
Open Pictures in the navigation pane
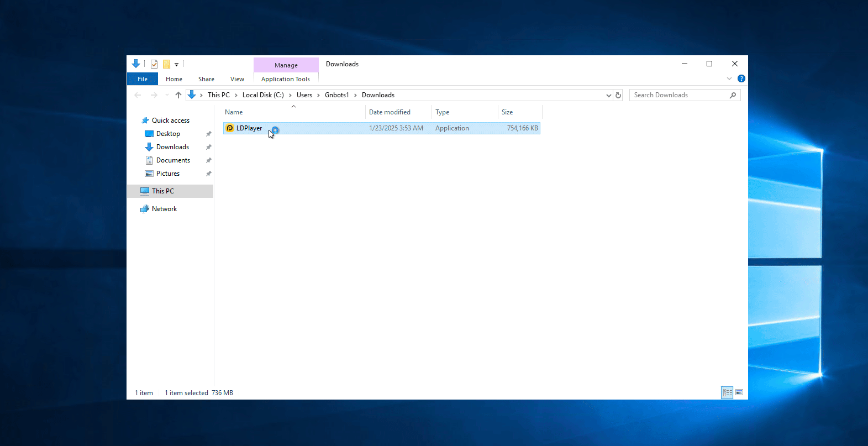[168, 174]
